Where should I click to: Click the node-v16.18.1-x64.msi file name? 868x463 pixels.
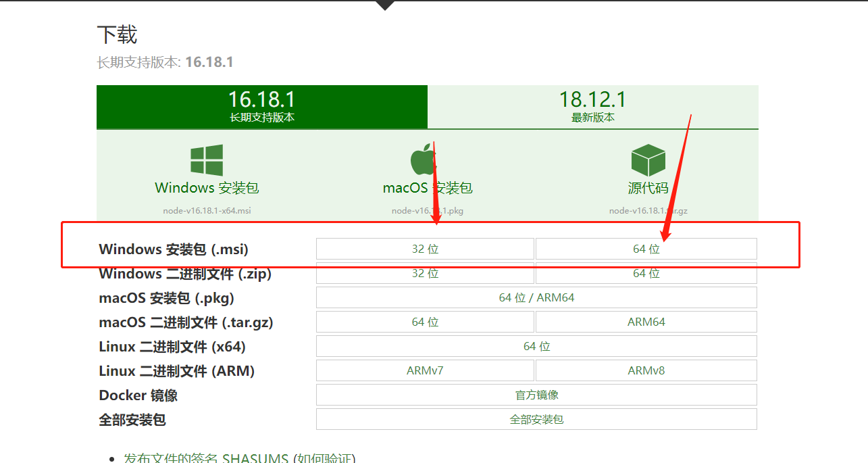coord(207,210)
